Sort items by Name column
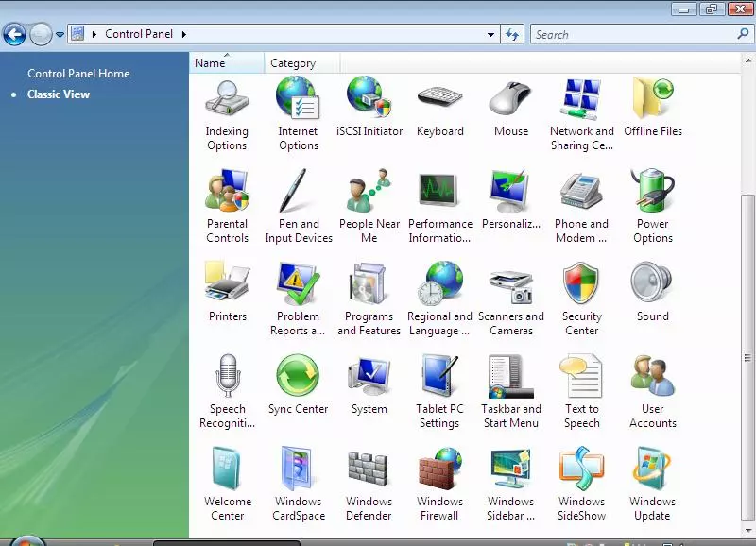Screen dimensions: 756x546 pyautogui.click(x=226, y=62)
